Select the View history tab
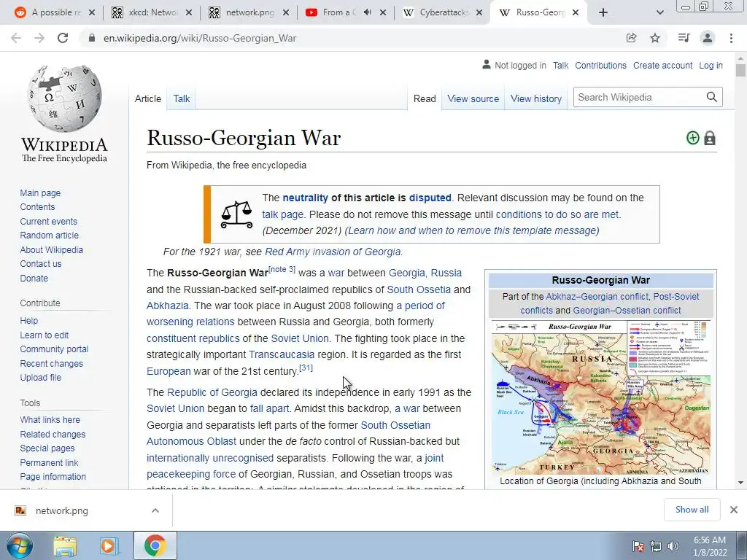Image resolution: width=747 pixels, height=560 pixels. (536, 98)
